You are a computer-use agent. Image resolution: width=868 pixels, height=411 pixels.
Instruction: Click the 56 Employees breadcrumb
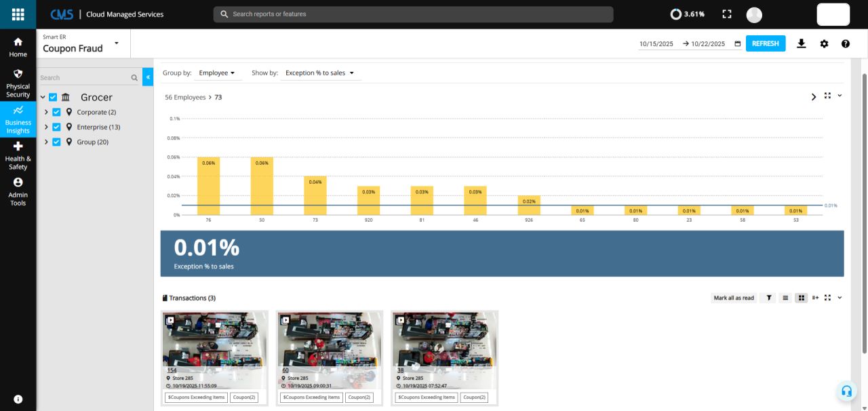point(185,97)
